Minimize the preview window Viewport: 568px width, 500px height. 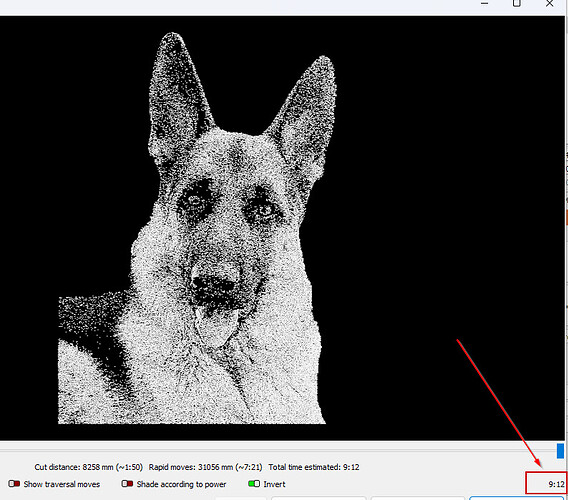[485, 4]
